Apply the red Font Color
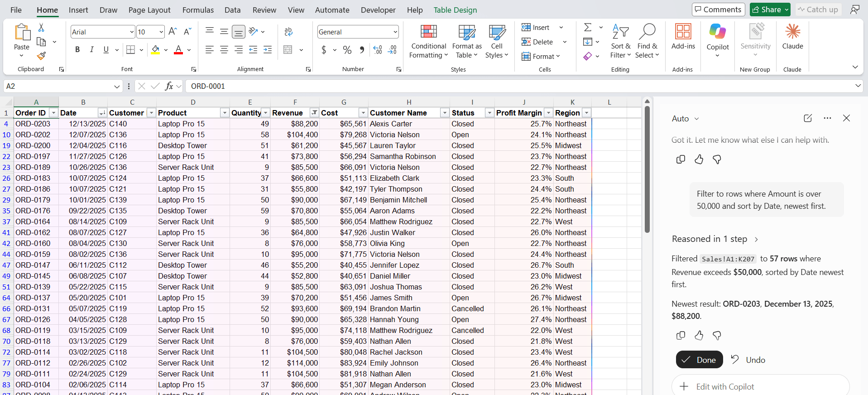 [x=178, y=50]
